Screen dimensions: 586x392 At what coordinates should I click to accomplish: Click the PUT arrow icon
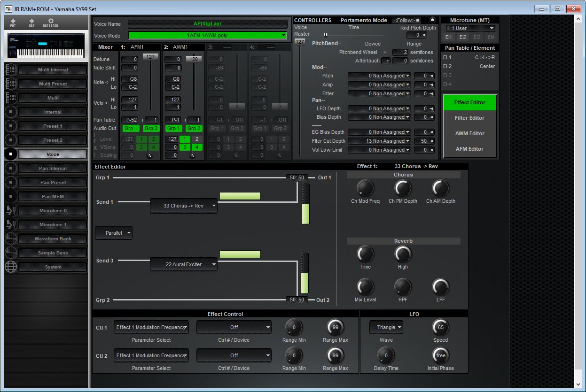[x=13, y=21]
